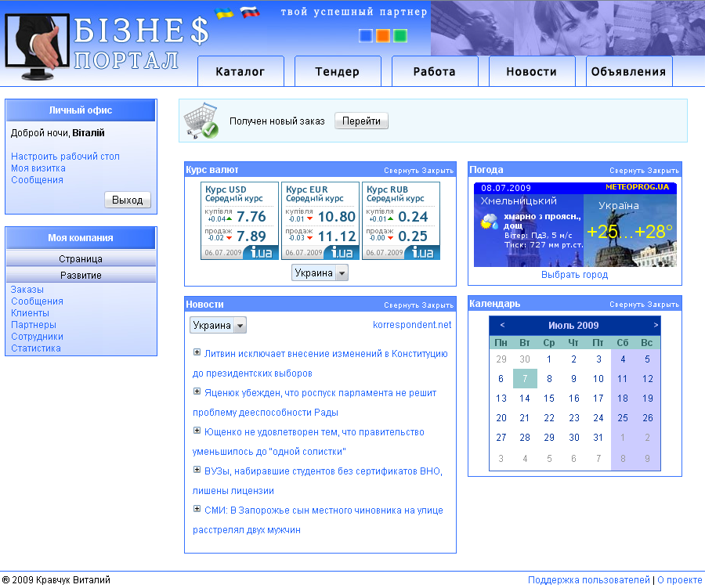Choose the blue theme color square
This screenshot has height=588, width=705.
click(x=366, y=35)
